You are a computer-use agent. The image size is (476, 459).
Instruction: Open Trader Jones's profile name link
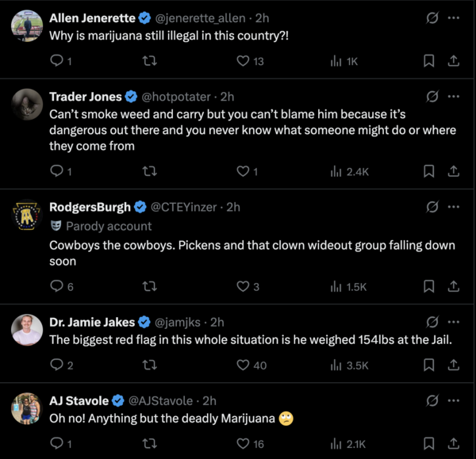pyautogui.click(x=86, y=97)
